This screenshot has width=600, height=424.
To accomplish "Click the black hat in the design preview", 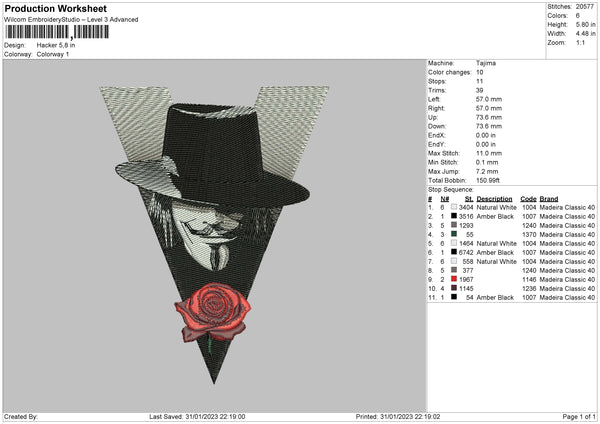I will (x=213, y=157).
